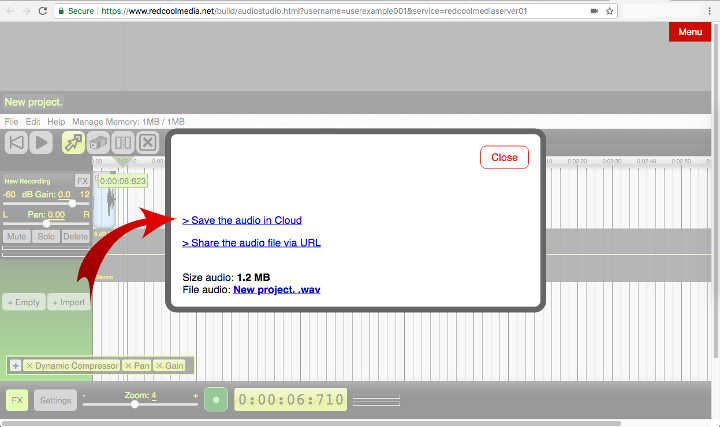The width and height of the screenshot is (720, 427).
Task: Select the arrow selection tool
Action: [73, 143]
